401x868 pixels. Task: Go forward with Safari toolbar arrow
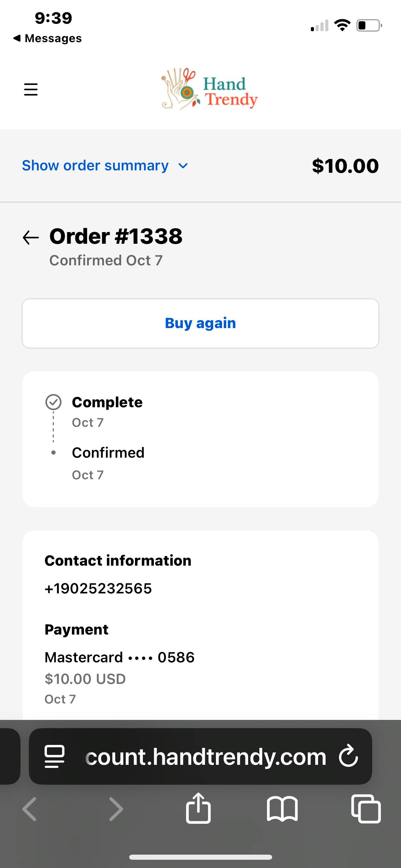[116, 808]
